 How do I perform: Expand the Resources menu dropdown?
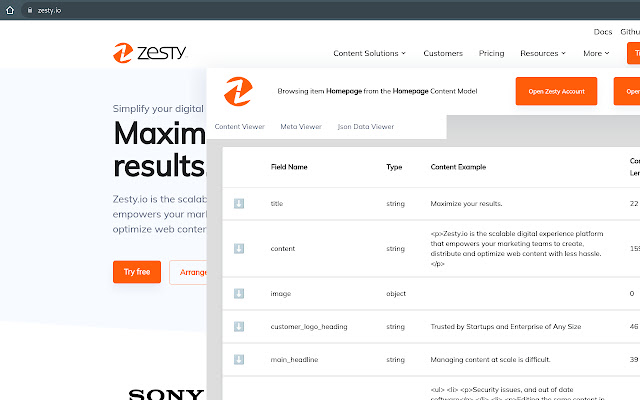point(543,53)
